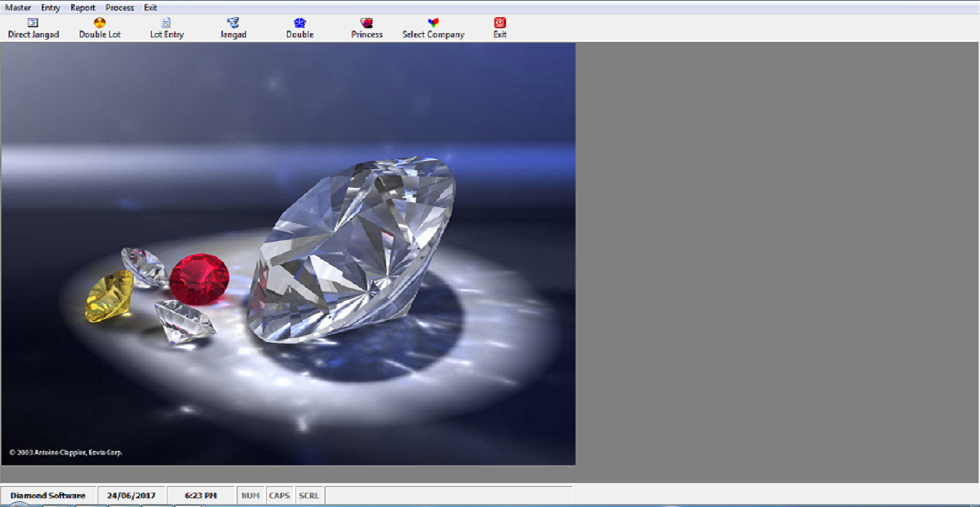Open the Double toolbar option
The width and height of the screenshot is (980, 507).
coord(300,28)
